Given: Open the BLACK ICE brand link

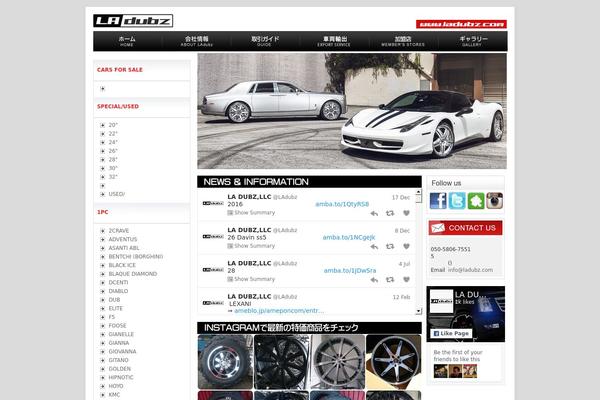Looking at the screenshot, I should (x=122, y=265).
